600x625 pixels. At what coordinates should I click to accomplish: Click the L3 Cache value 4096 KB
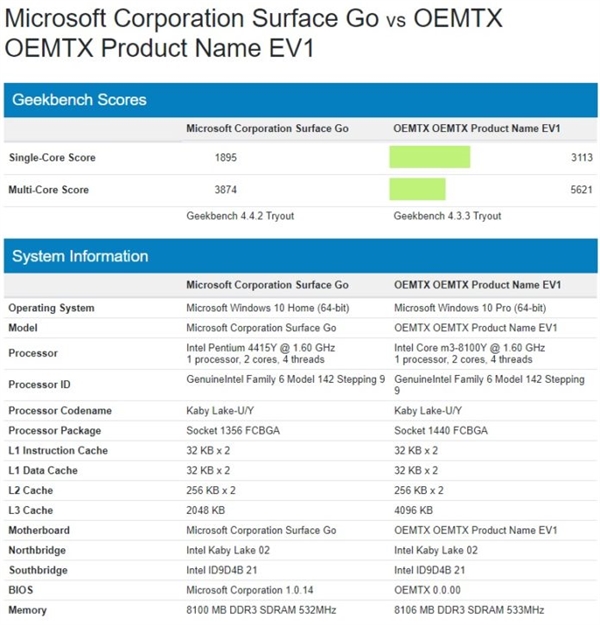(414, 510)
